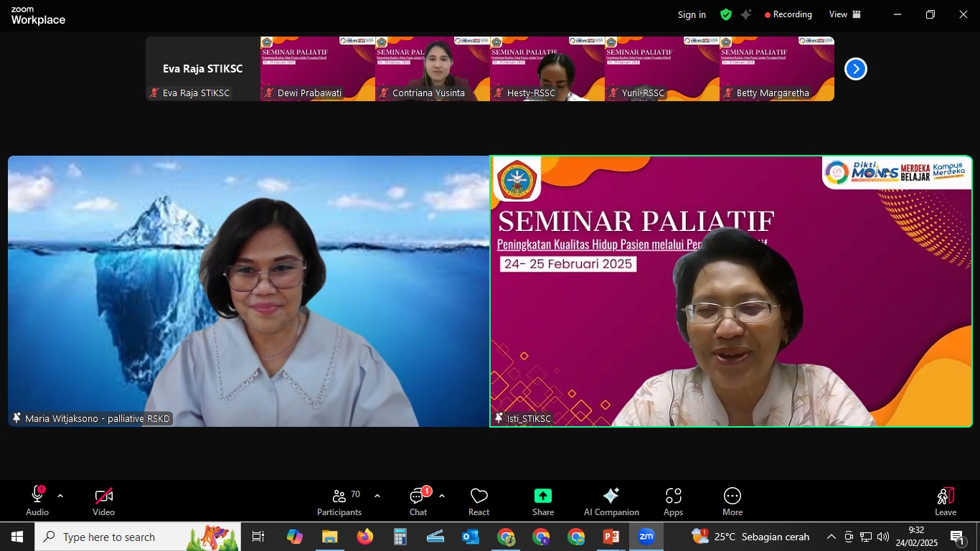Open the View layout menu
This screenshot has height=551, width=980.
[844, 14]
